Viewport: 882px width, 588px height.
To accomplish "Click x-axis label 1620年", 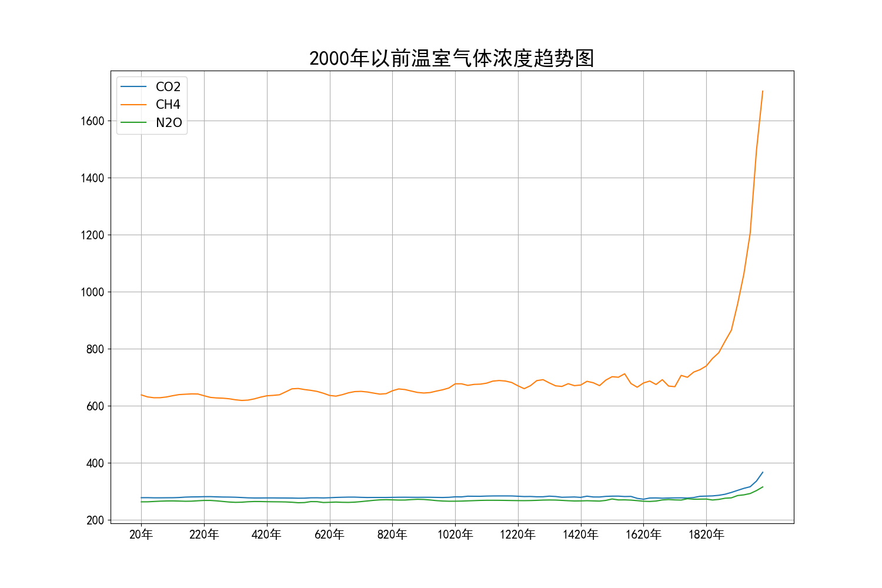I will [644, 534].
